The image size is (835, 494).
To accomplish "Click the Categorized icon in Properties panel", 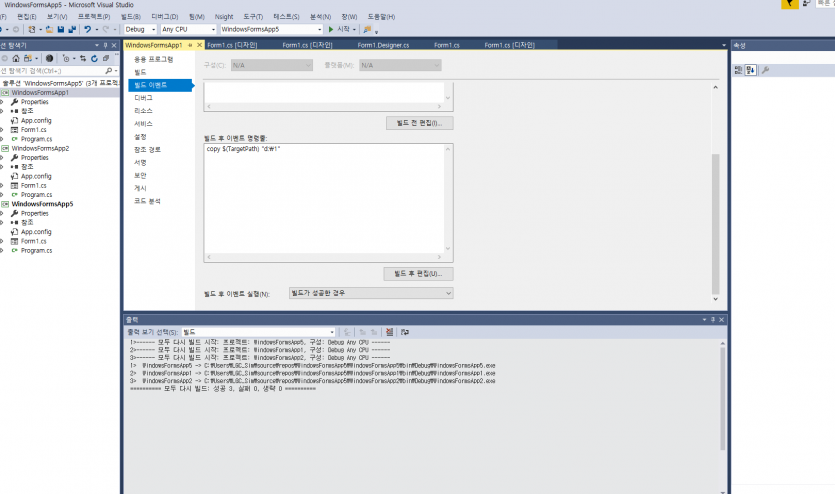I will tap(738, 70).
